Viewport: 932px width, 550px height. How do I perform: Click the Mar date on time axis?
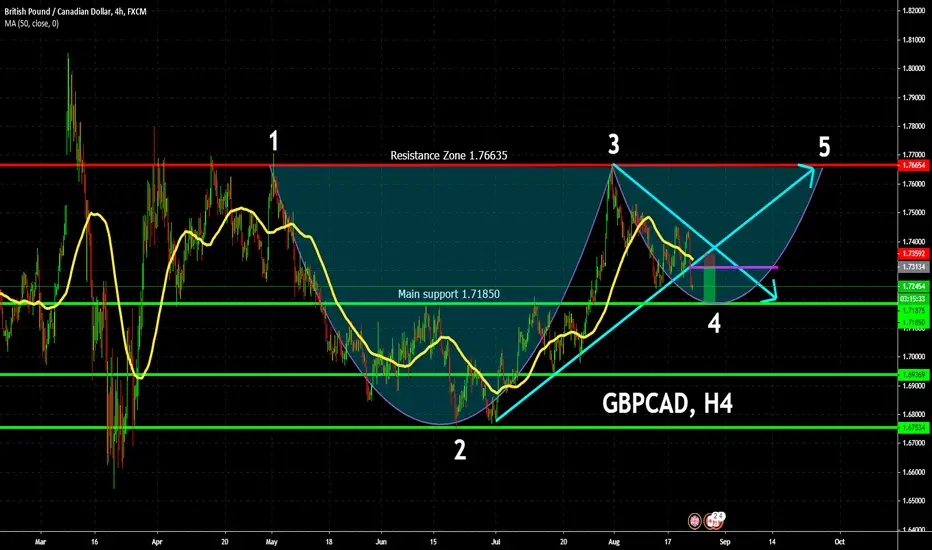point(40,542)
